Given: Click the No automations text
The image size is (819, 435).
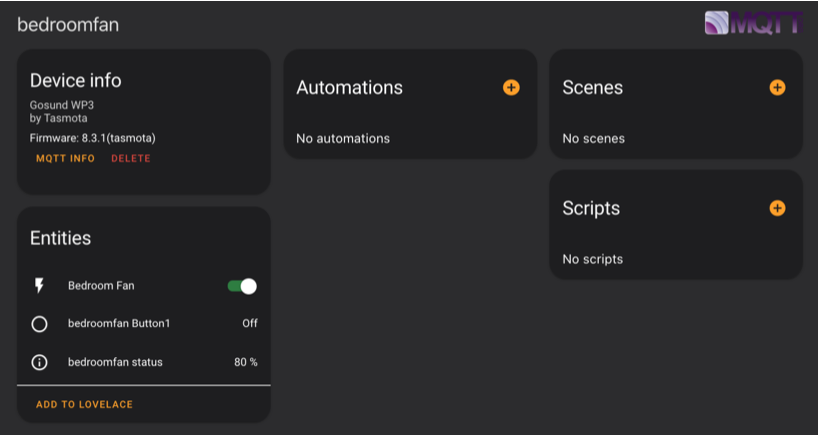Looking at the screenshot, I should [x=343, y=138].
